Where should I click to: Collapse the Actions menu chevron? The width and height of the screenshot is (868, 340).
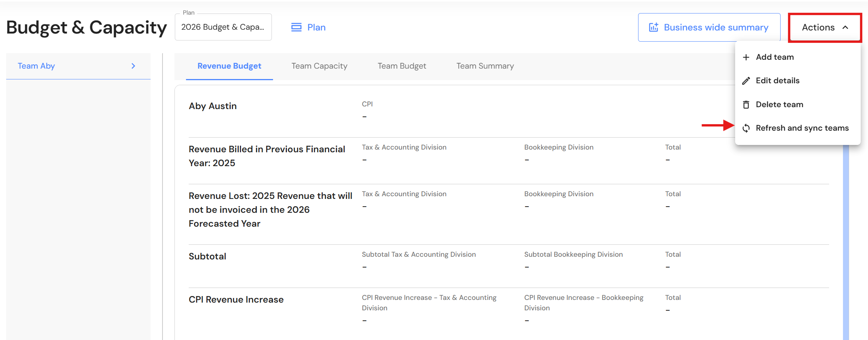(845, 27)
